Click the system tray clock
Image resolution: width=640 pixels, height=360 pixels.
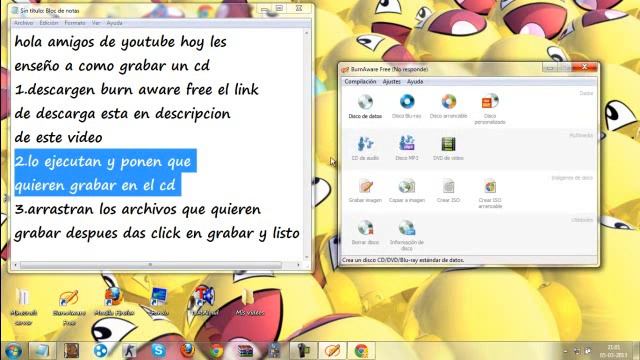click(613, 351)
